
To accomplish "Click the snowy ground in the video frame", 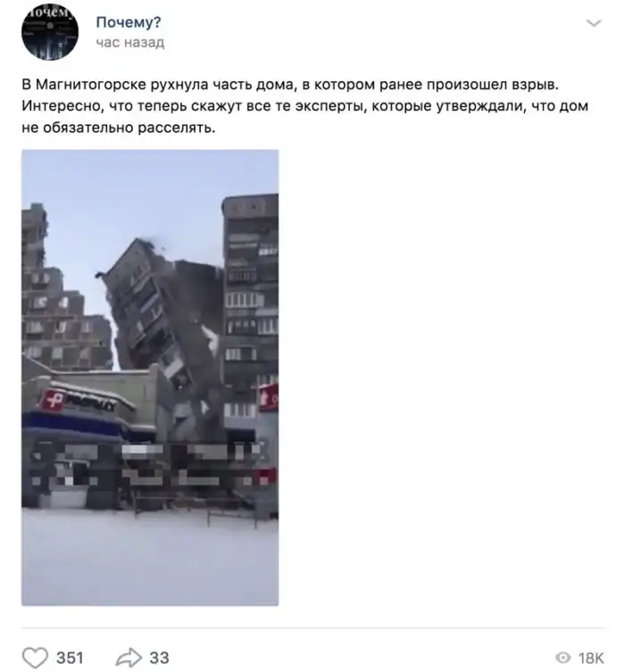I will coord(150,557).
